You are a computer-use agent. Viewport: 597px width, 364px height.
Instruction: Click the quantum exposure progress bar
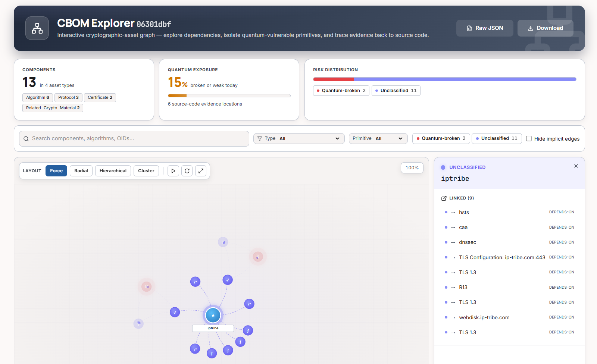[229, 96]
